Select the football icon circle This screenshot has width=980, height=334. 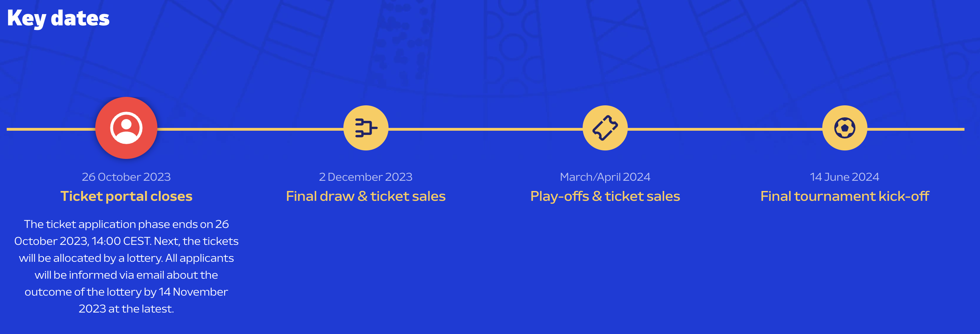(844, 128)
